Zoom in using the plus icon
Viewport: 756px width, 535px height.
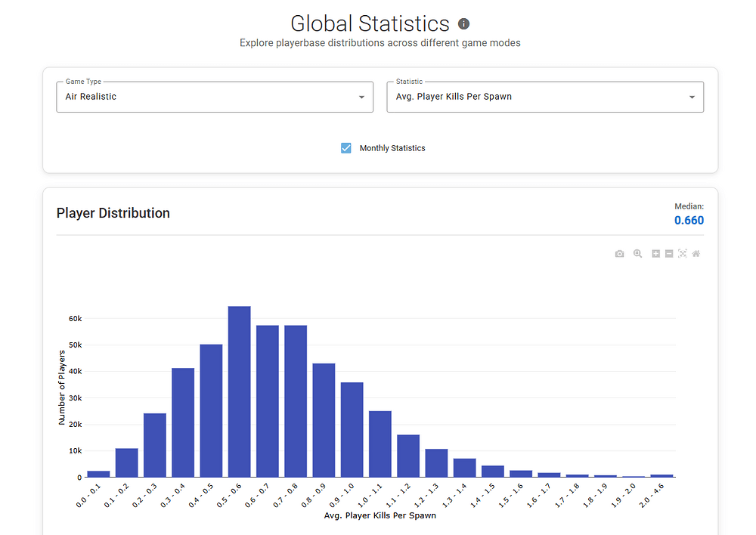[655, 254]
